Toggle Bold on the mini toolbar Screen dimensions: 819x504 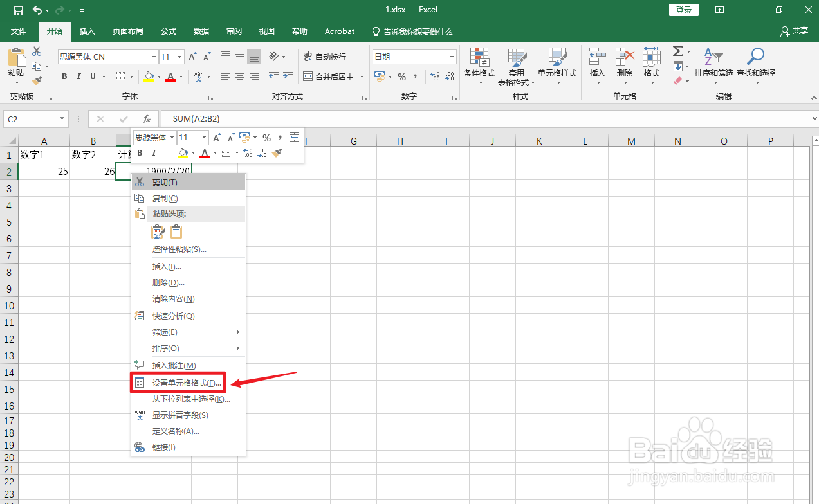pyautogui.click(x=140, y=153)
